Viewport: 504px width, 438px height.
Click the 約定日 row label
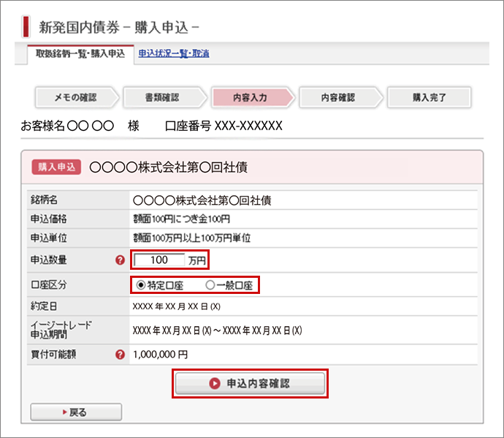[x=44, y=306]
